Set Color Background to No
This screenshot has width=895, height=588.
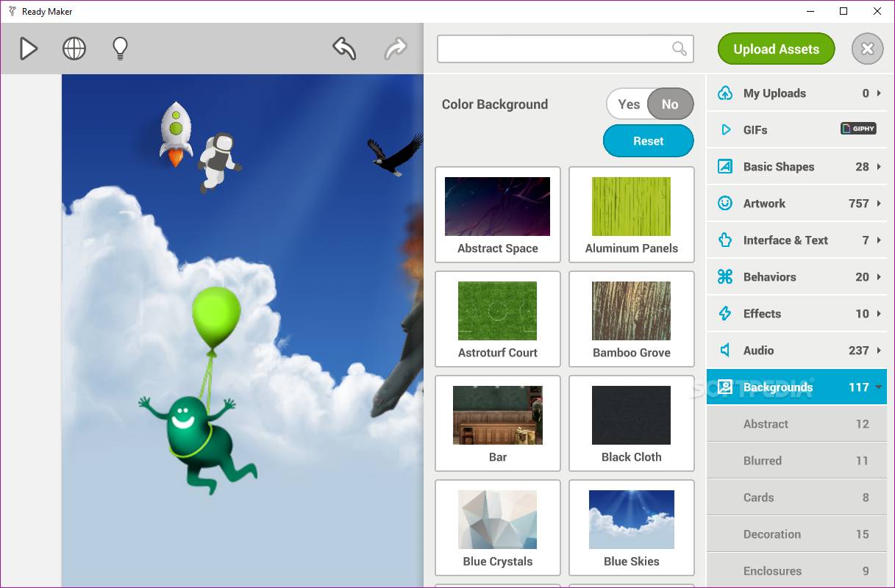pos(670,104)
